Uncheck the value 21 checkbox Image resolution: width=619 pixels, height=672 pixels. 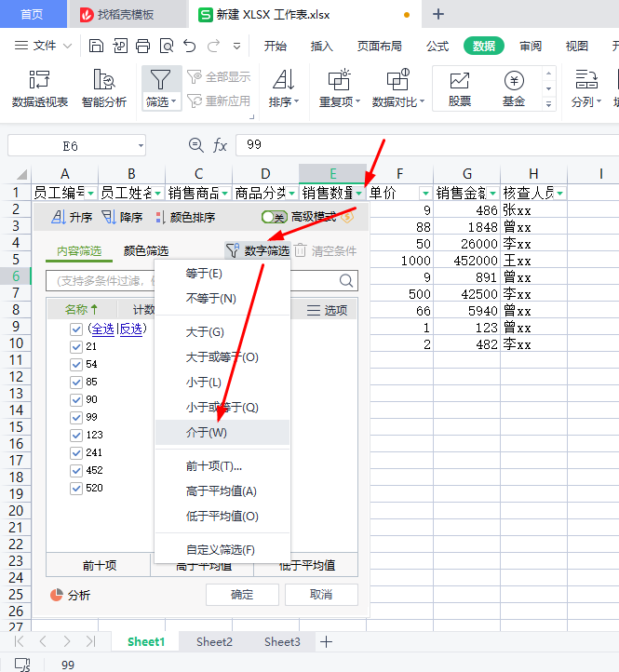tap(76, 347)
